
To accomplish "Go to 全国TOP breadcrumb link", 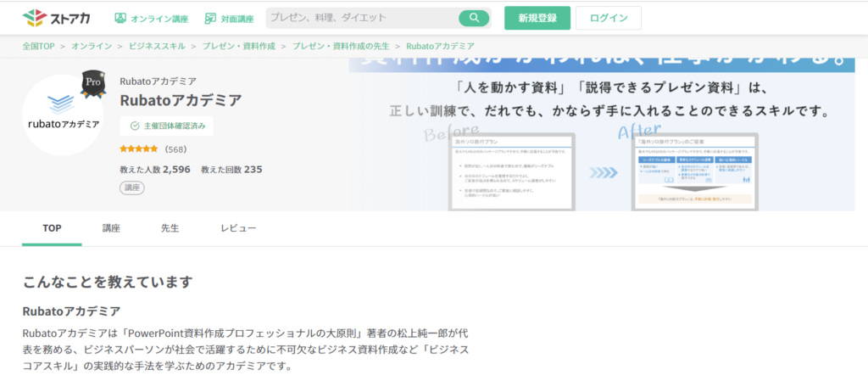I will click(x=38, y=46).
